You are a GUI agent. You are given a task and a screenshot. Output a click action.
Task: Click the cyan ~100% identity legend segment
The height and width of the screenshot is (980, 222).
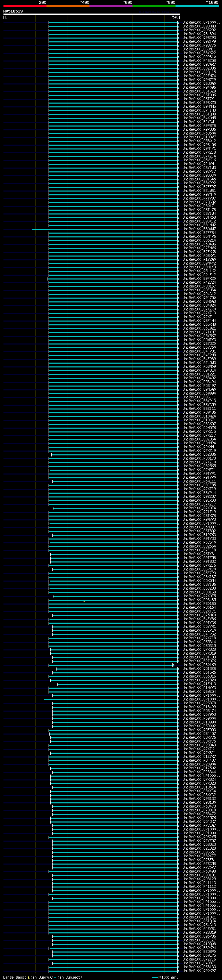[x=197, y=6]
